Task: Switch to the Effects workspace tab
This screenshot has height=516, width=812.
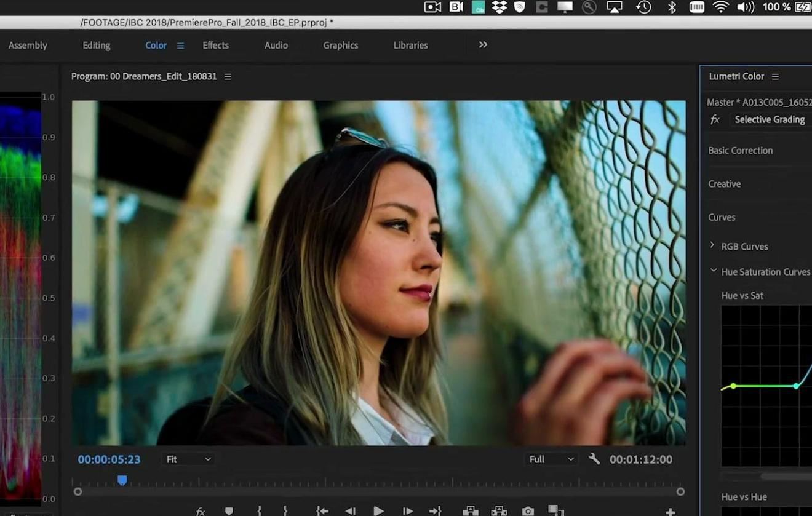Action: [215, 46]
